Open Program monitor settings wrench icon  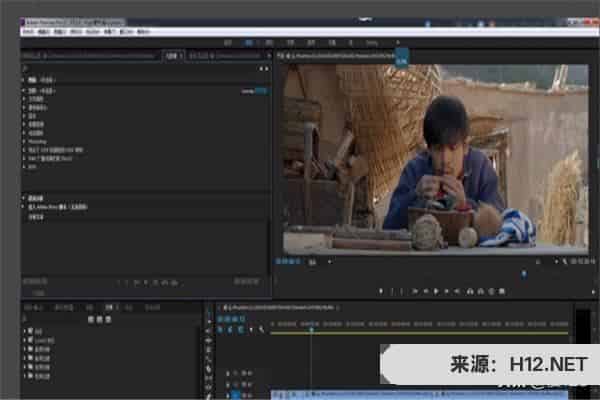(x=565, y=261)
